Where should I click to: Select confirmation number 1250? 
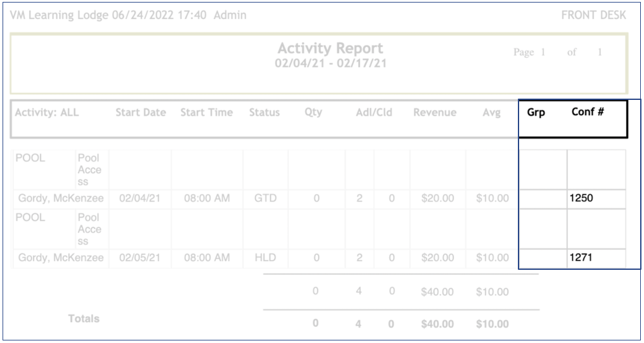point(581,198)
